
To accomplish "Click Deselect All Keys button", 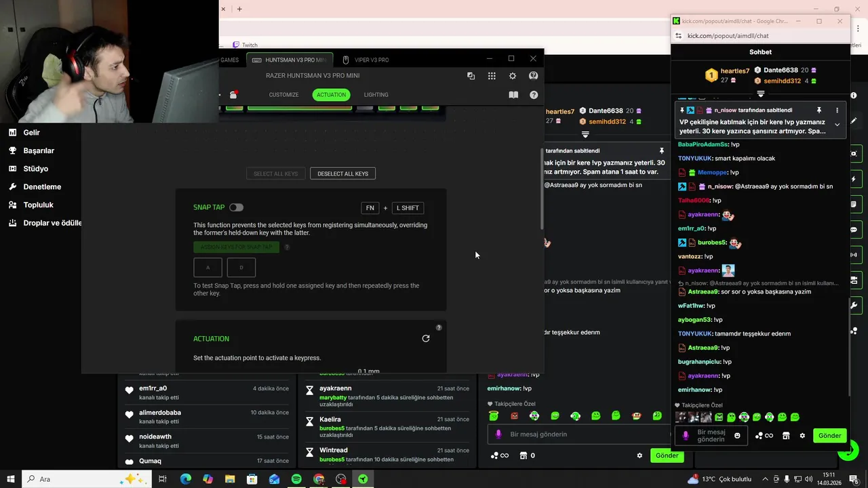I will tap(342, 174).
